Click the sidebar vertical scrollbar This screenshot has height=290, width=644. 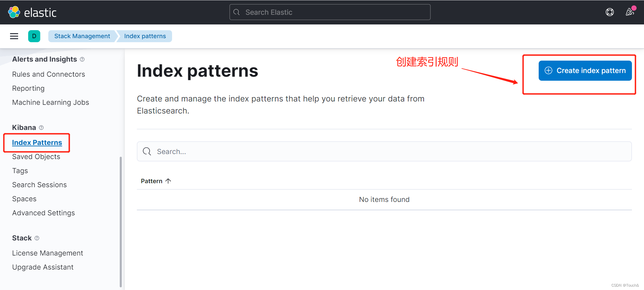[x=121, y=222]
